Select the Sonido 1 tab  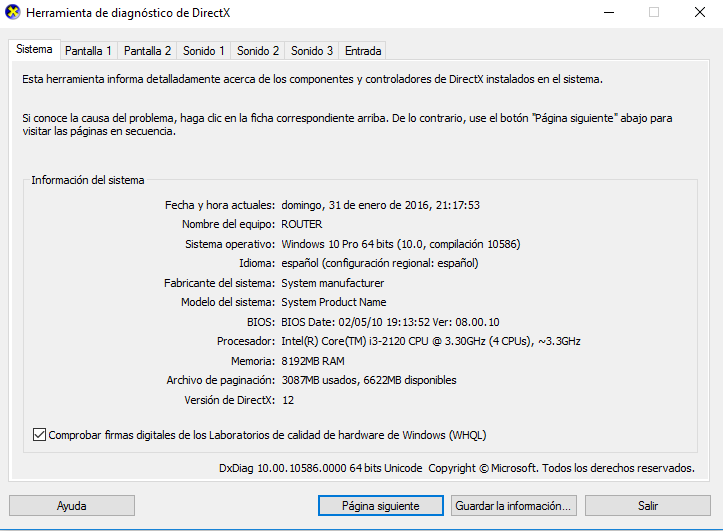pyautogui.click(x=203, y=51)
